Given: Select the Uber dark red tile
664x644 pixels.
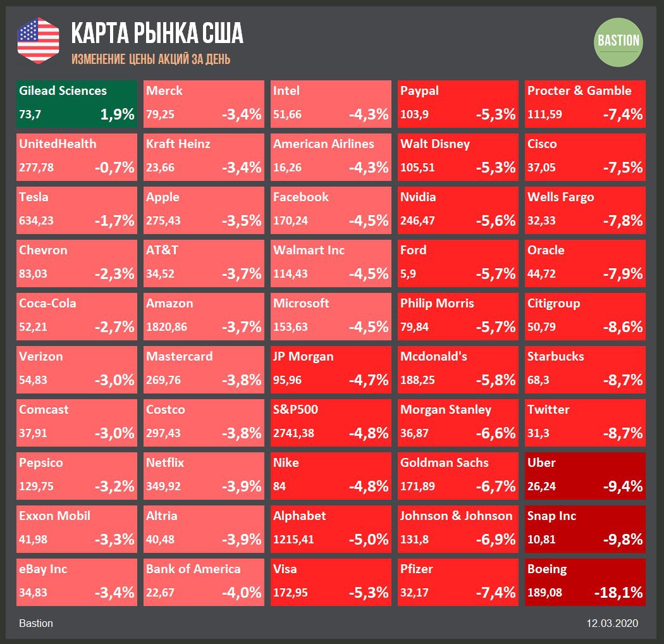Looking at the screenshot, I should tap(585, 476).
